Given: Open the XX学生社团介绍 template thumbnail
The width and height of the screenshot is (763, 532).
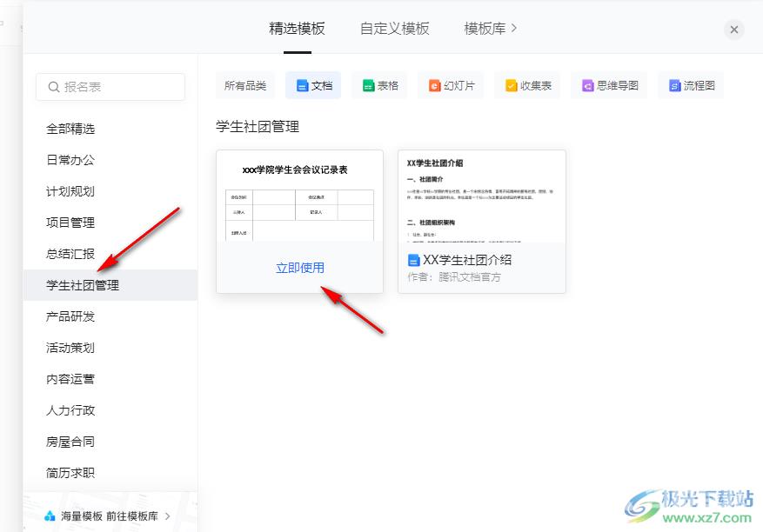Looking at the screenshot, I should tap(482, 196).
